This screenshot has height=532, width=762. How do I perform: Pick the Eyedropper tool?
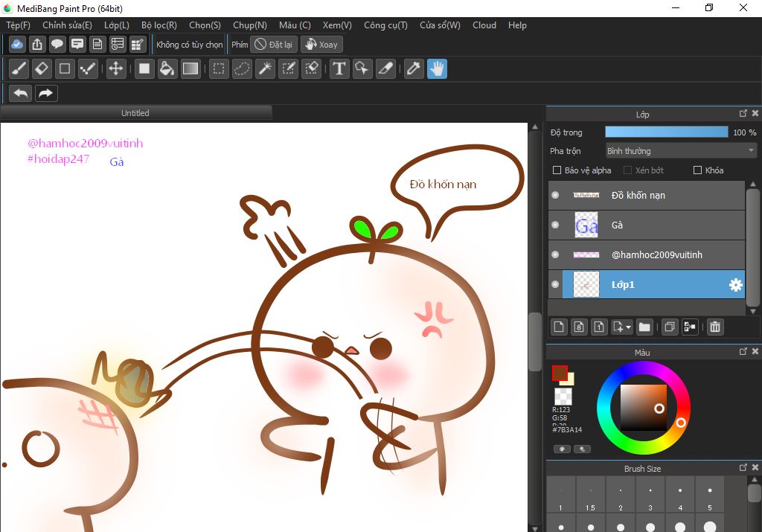click(413, 69)
